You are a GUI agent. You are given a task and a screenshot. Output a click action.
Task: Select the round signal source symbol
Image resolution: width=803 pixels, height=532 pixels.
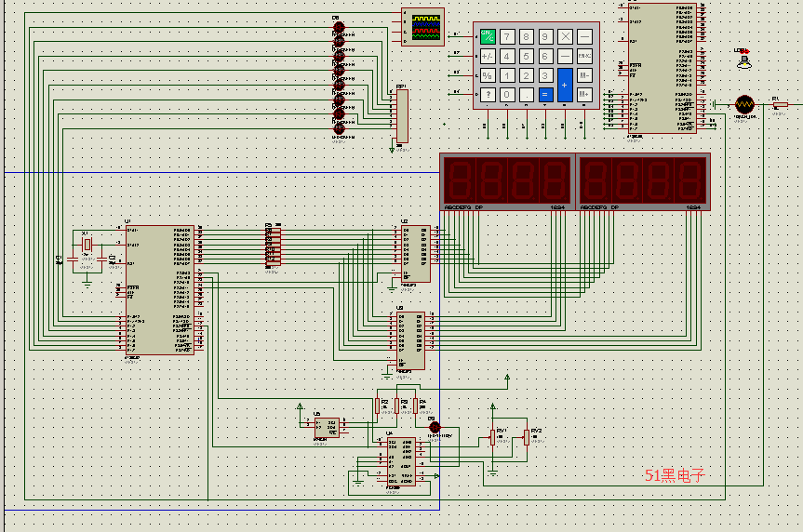coord(744,104)
